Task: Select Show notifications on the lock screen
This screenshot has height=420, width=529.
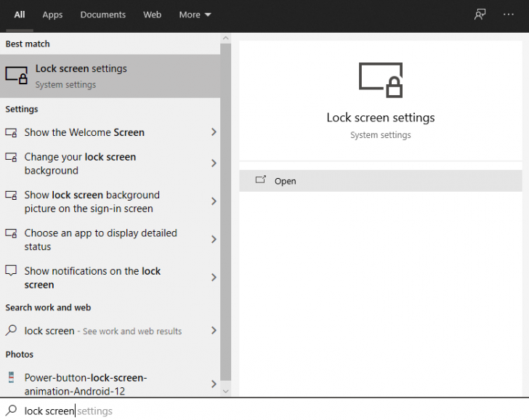Action: pos(110,278)
